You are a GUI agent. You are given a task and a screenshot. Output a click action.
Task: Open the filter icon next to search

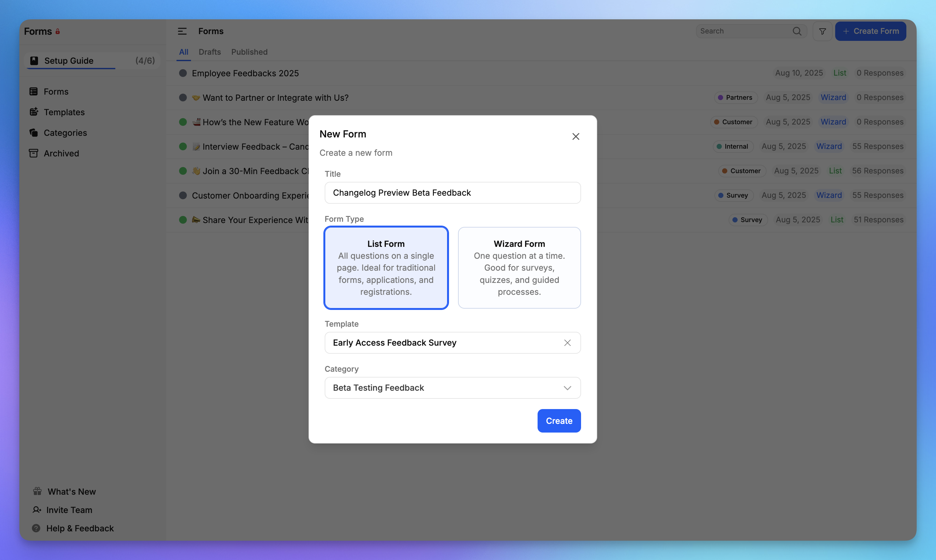point(822,31)
